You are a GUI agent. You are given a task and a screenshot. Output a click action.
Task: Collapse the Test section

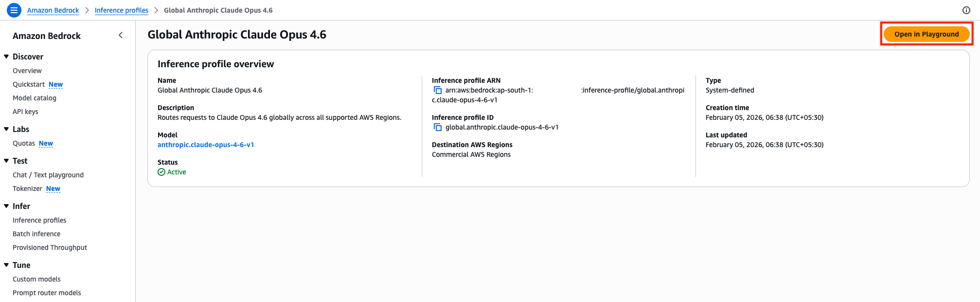pos(6,161)
